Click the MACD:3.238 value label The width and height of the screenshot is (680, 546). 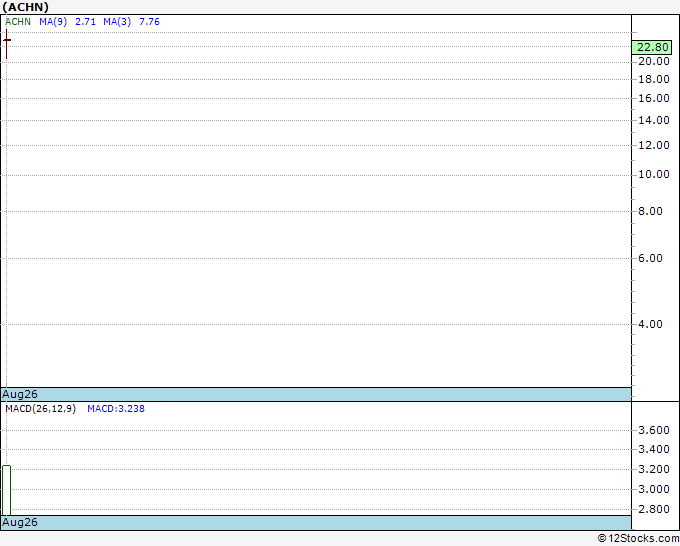click(x=116, y=409)
